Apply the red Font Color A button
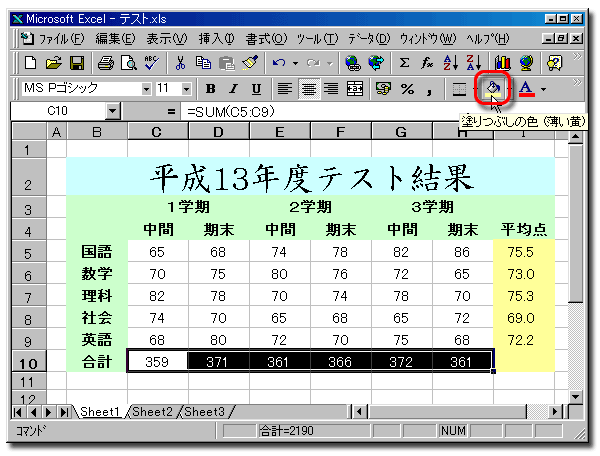 click(527, 89)
